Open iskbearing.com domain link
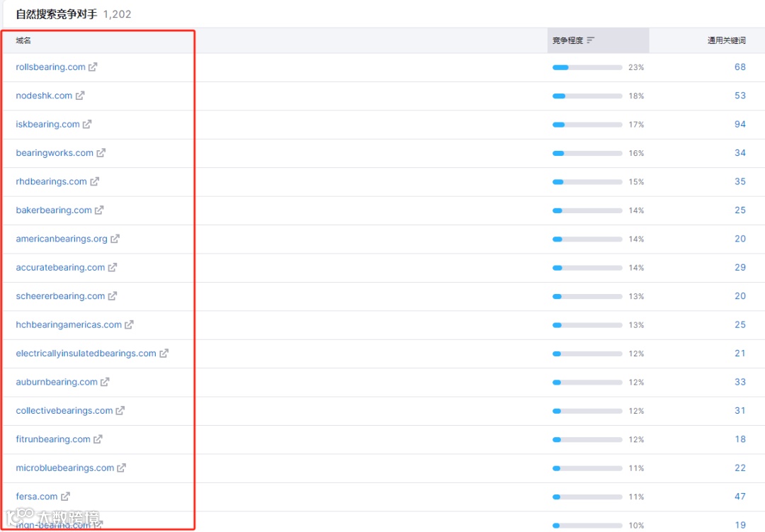The image size is (765, 532). (x=48, y=124)
